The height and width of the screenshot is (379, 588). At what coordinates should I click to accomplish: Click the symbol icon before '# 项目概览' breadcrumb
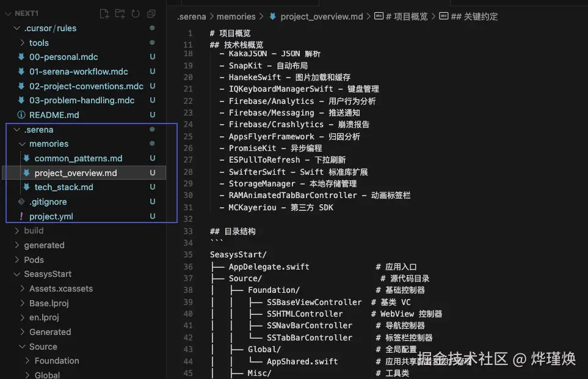(x=379, y=16)
